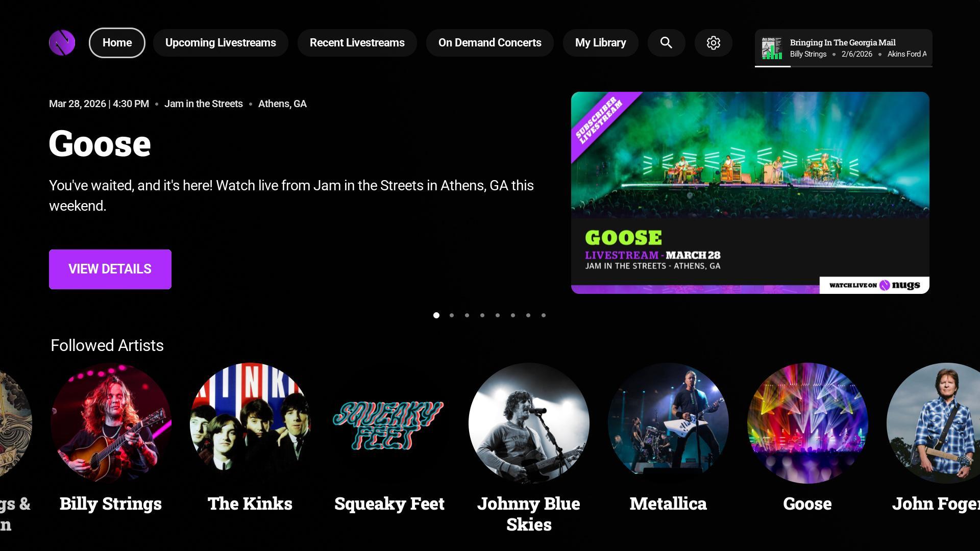
Task: Open Bringing In The Georgia Mail now playing
Action: point(842,43)
